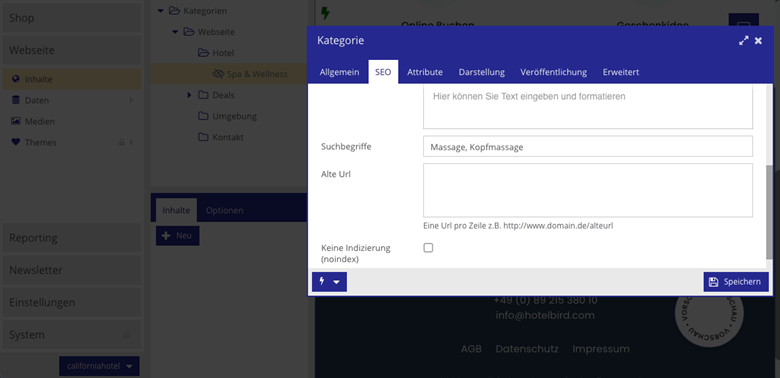Click the blue icon button in preview header
780x378 pixels.
point(743,20)
